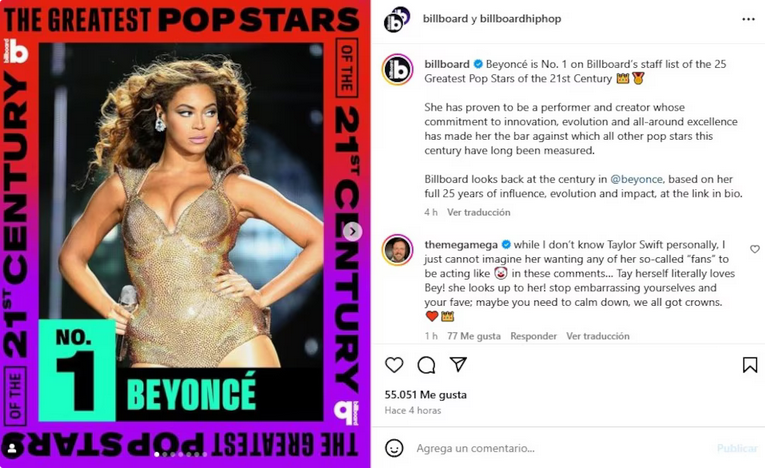Click Responder under themegamega's comment
This screenshot has width=765, height=468.
point(533,336)
